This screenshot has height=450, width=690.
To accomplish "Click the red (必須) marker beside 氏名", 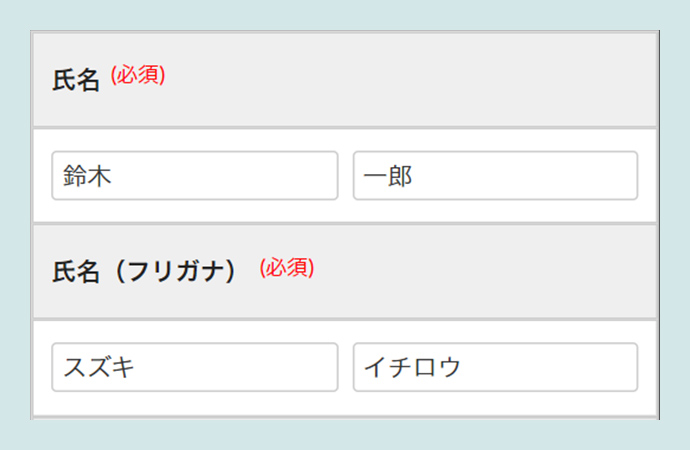I will tap(138, 76).
